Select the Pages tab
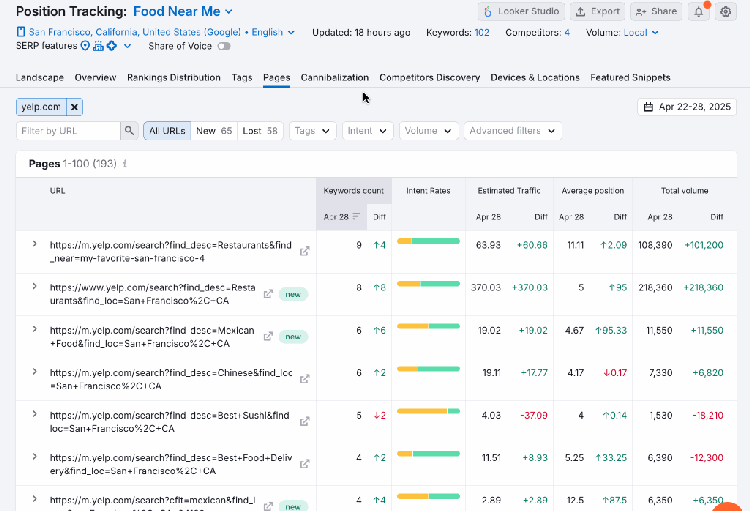750x511 pixels. 276,78
